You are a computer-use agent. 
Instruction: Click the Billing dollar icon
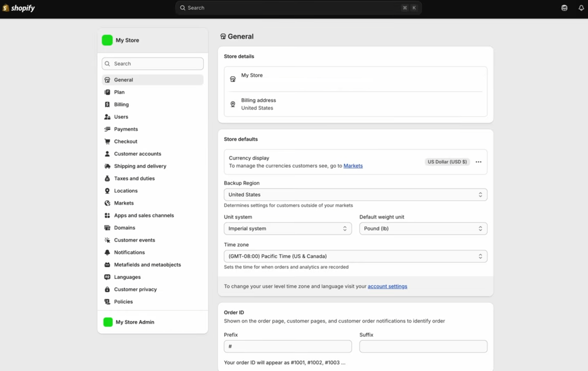pos(107,104)
